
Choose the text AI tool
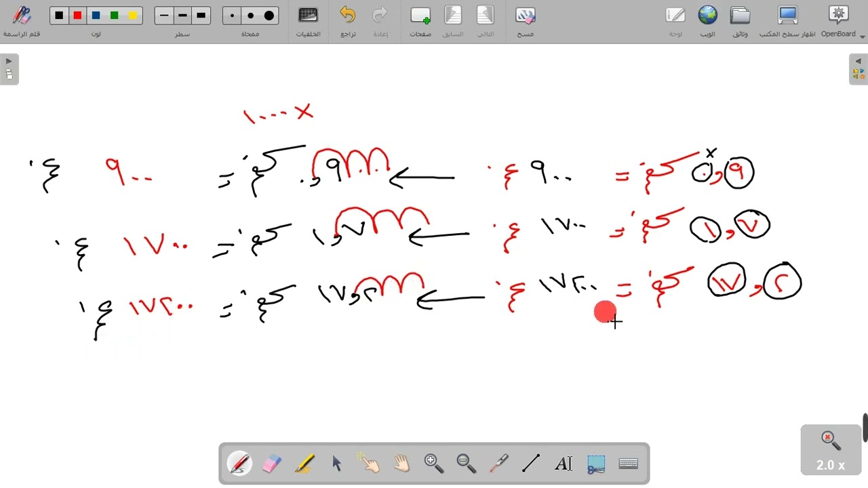[x=564, y=464]
